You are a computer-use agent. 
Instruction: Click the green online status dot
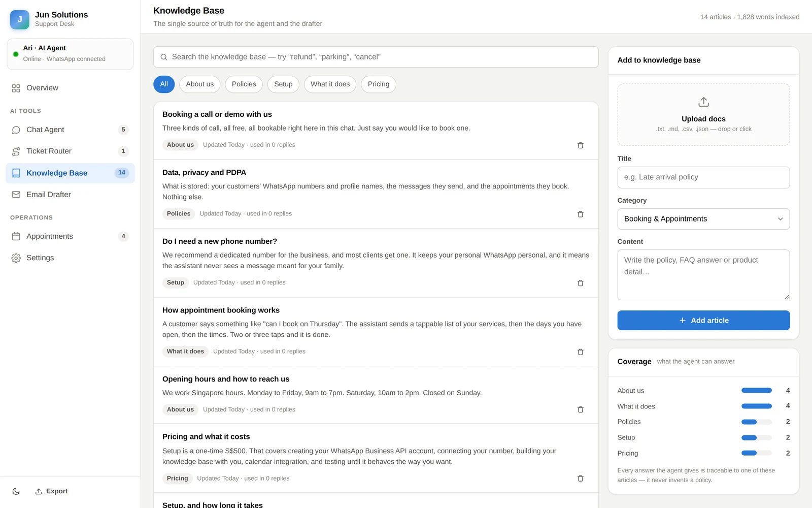[16, 54]
